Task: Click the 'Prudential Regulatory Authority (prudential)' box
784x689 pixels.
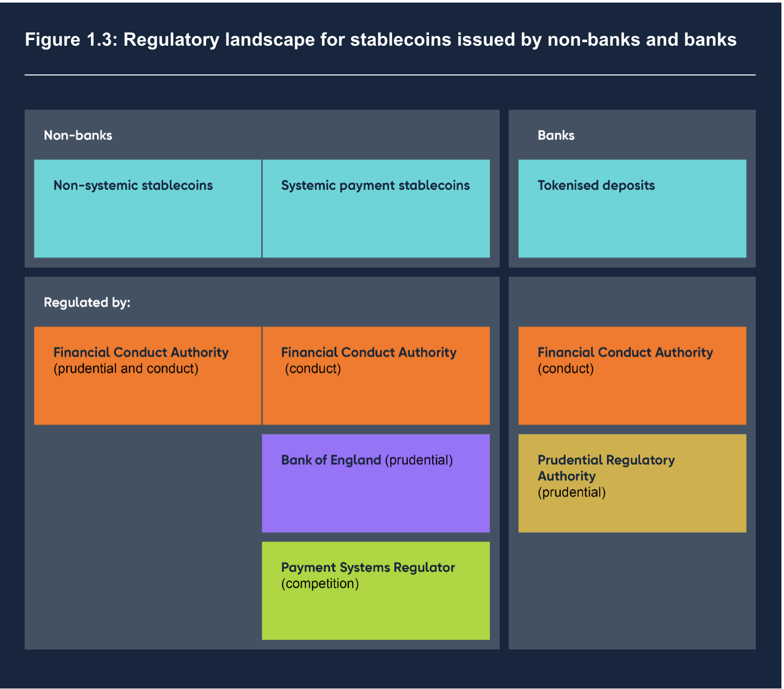Action: [x=632, y=483]
